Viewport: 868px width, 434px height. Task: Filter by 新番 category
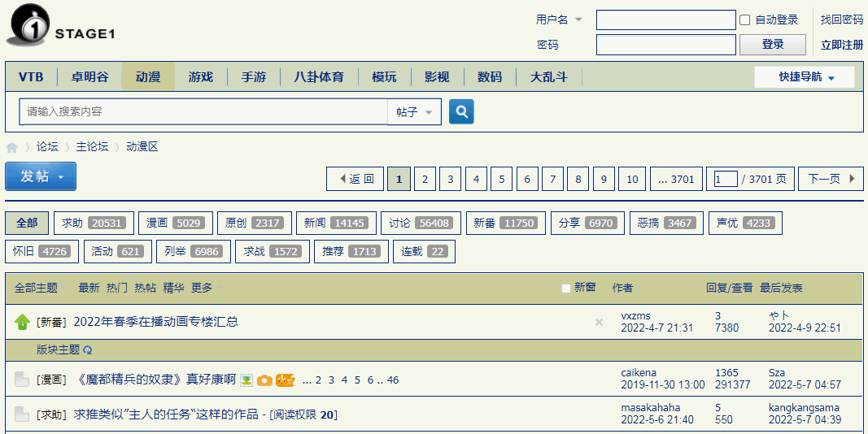tap(505, 223)
